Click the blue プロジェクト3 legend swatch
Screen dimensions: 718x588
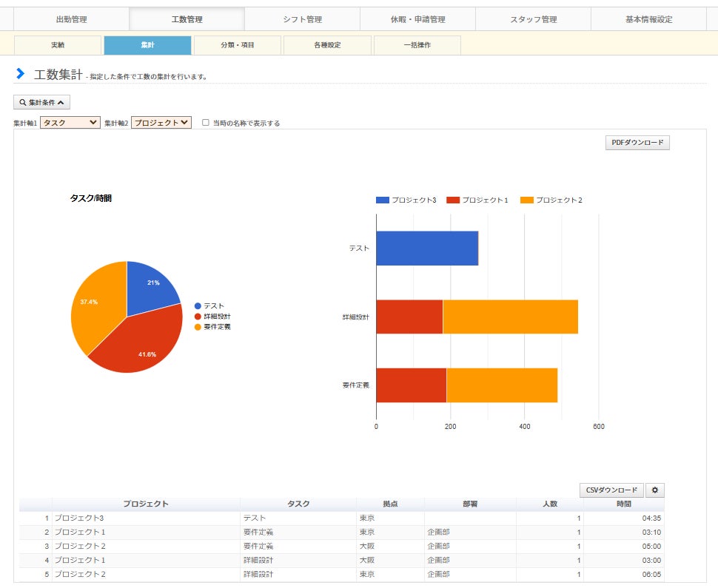click(x=382, y=200)
